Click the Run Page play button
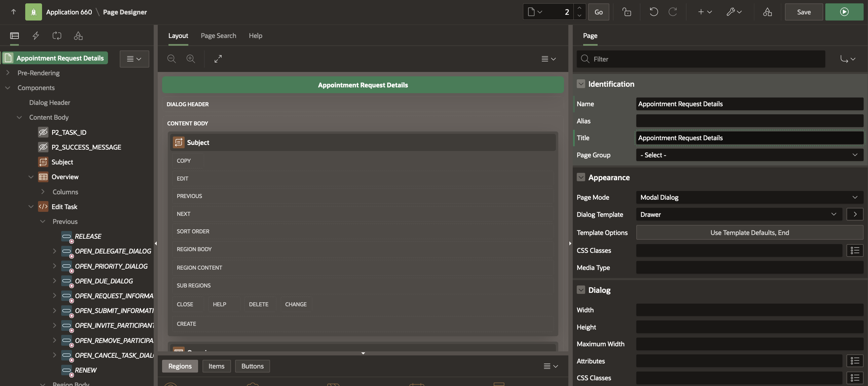 pos(844,12)
